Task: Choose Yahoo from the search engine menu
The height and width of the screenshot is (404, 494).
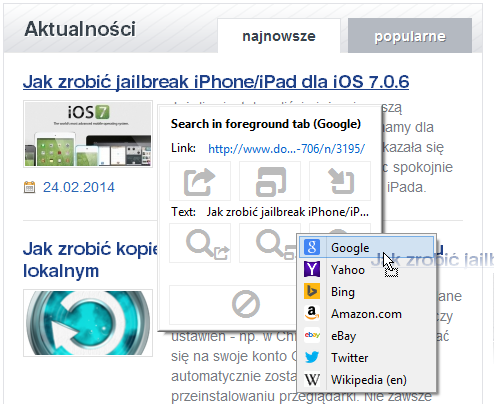Action: click(x=367, y=269)
